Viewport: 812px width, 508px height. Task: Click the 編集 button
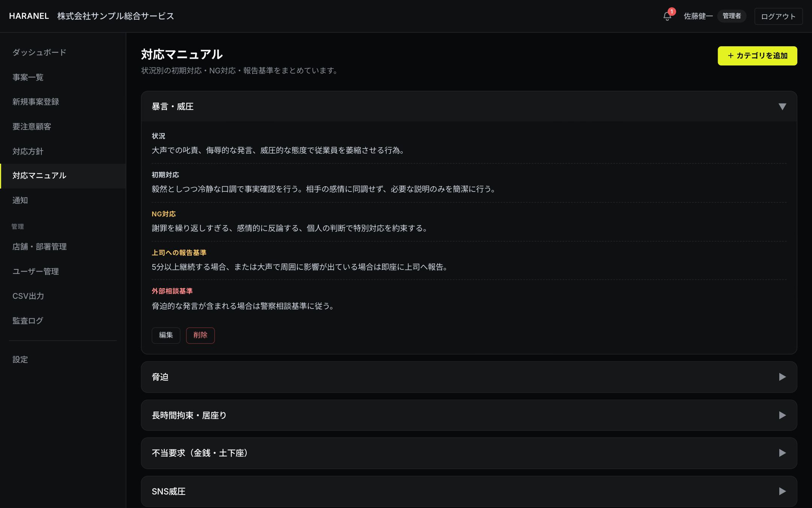166,335
